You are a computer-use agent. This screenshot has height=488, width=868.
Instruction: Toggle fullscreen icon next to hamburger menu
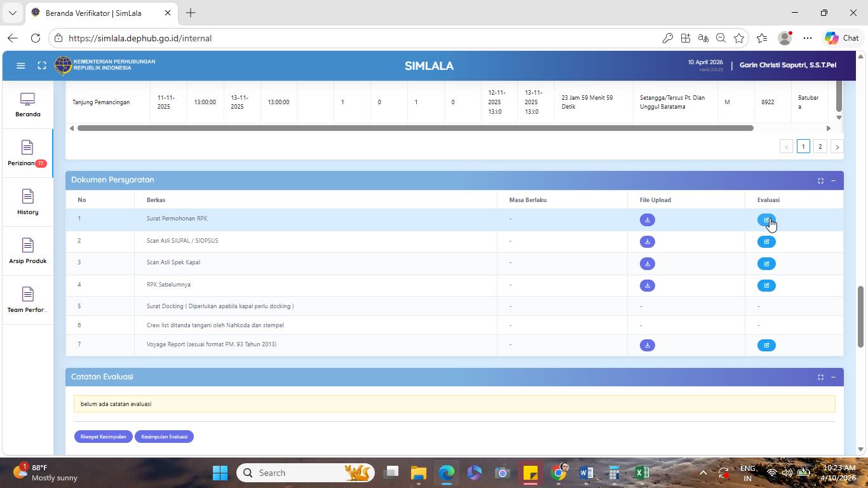coord(42,65)
